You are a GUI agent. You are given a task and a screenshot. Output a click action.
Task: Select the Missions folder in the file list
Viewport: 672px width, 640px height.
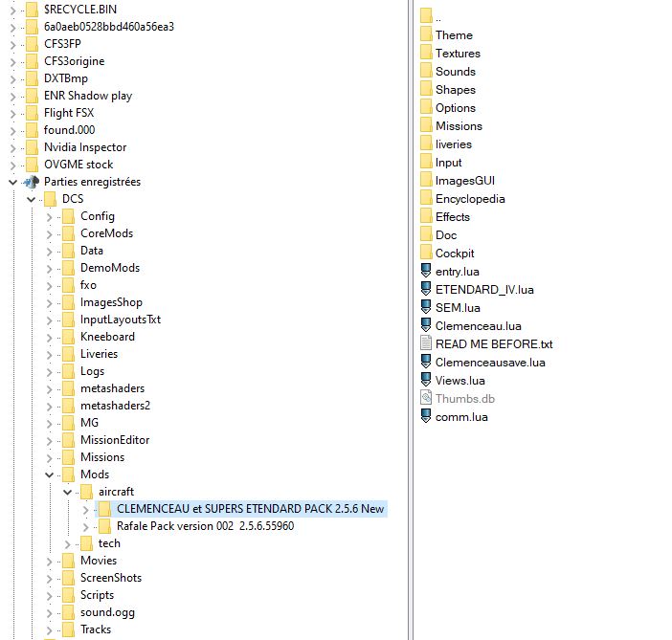pyautogui.click(x=459, y=126)
